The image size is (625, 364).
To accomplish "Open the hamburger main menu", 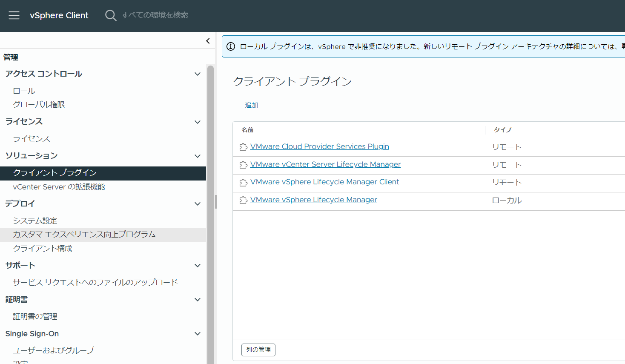I will point(14,15).
